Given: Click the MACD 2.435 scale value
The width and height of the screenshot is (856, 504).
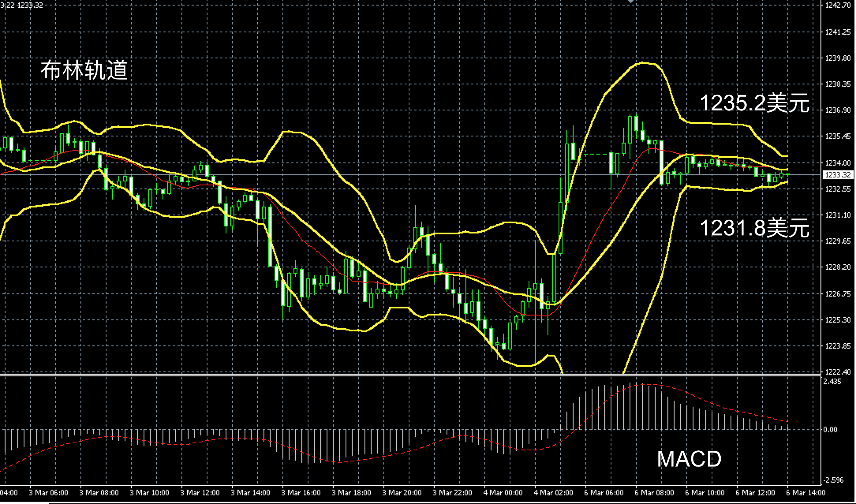Looking at the screenshot, I should point(832,381).
